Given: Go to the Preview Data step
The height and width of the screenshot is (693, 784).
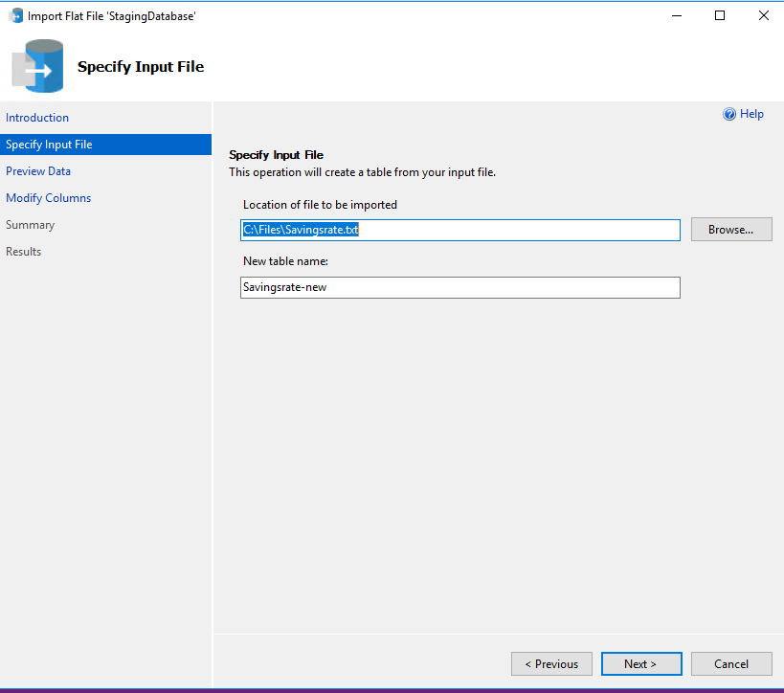Looking at the screenshot, I should tap(38, 171).
